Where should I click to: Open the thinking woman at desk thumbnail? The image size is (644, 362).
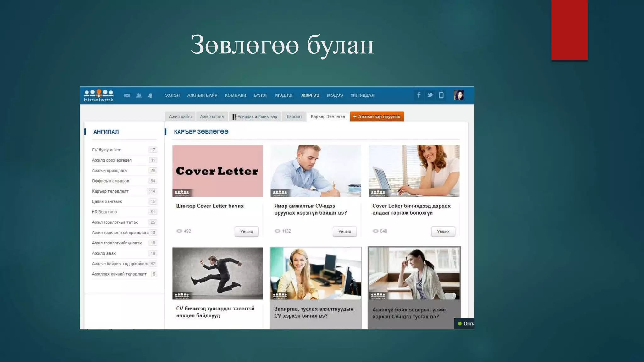[x=414, y=273]
